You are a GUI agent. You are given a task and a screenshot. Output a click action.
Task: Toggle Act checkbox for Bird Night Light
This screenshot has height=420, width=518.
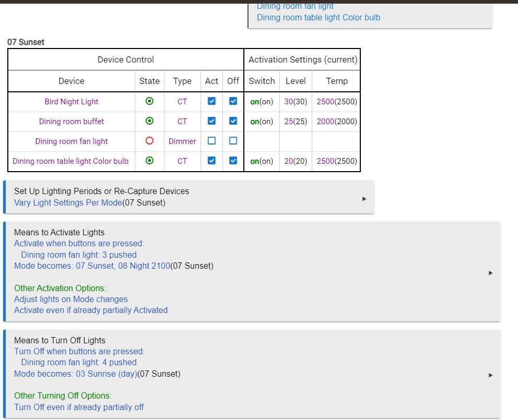point(211,101)
